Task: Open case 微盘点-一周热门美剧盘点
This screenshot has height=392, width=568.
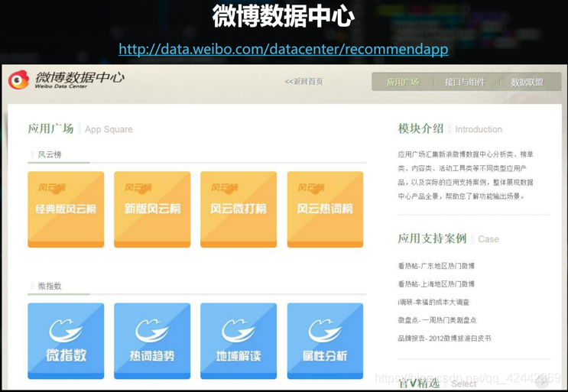Action: [437, 320]
